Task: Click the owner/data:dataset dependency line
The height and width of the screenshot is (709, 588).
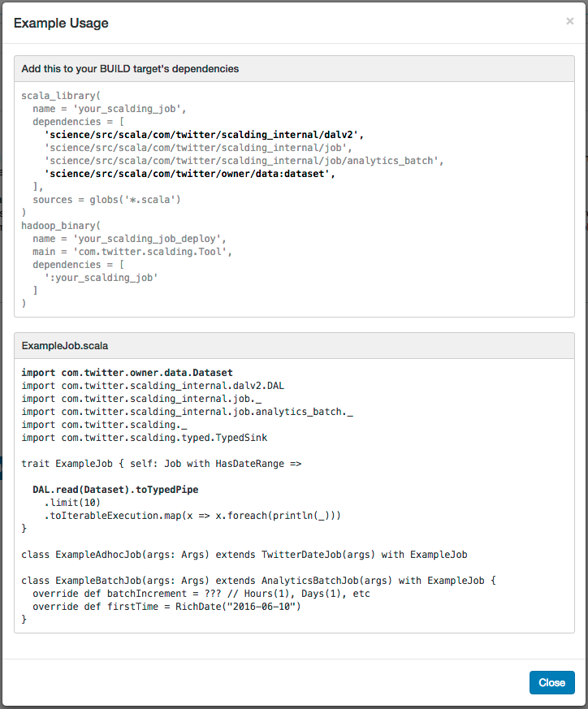Action: [x=190, y=173]
